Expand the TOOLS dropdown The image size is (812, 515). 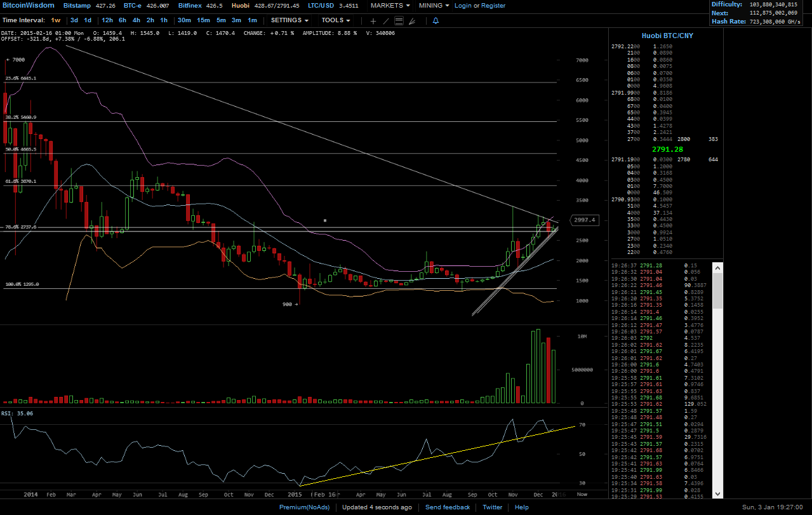click(x=336, y=20)
